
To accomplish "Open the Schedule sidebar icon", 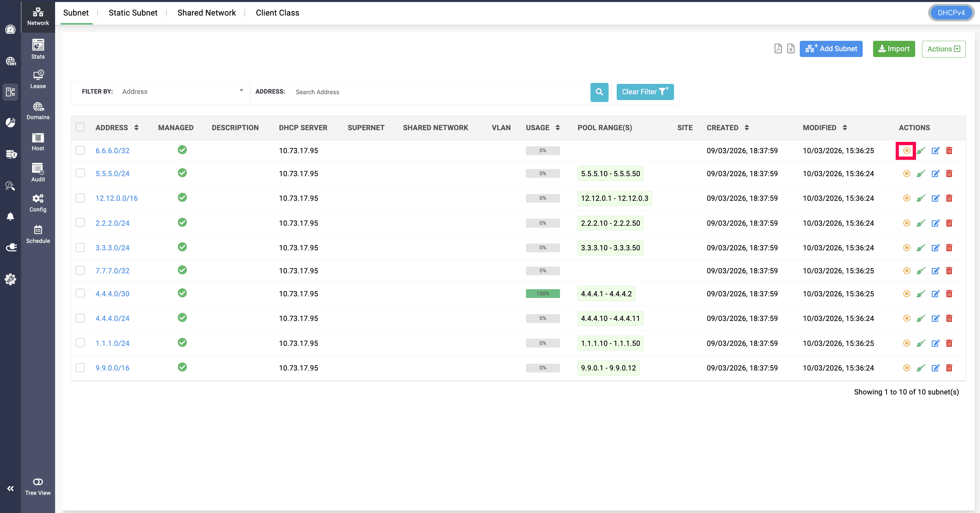I will click(x=38, y=234).
